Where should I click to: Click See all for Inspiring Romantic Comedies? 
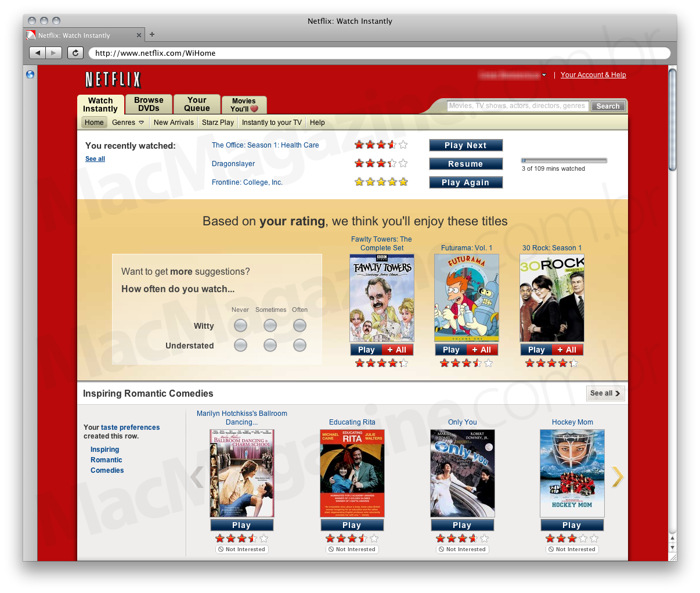[605, 393]
